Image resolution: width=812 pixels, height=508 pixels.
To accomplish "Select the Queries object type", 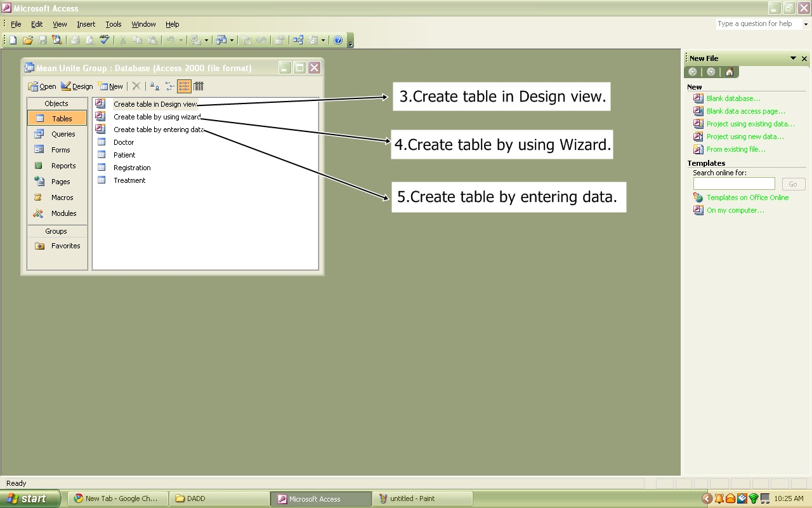I will tap(57, 134).
